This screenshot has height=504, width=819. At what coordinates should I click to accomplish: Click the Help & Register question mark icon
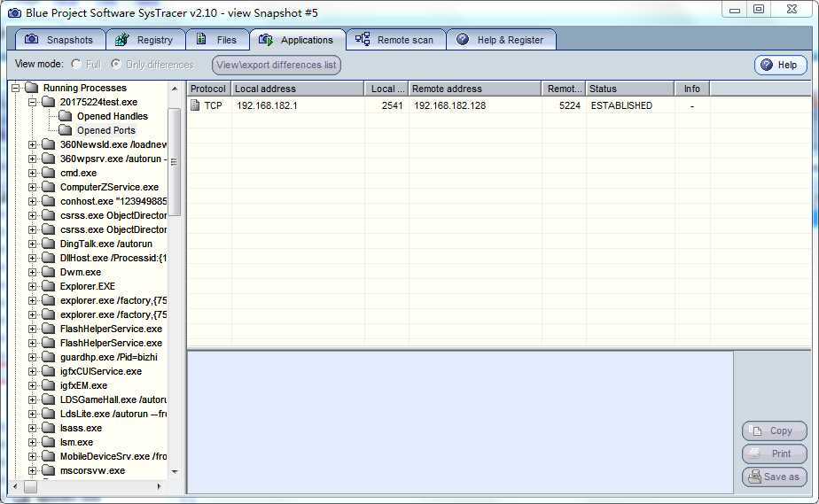462,40
